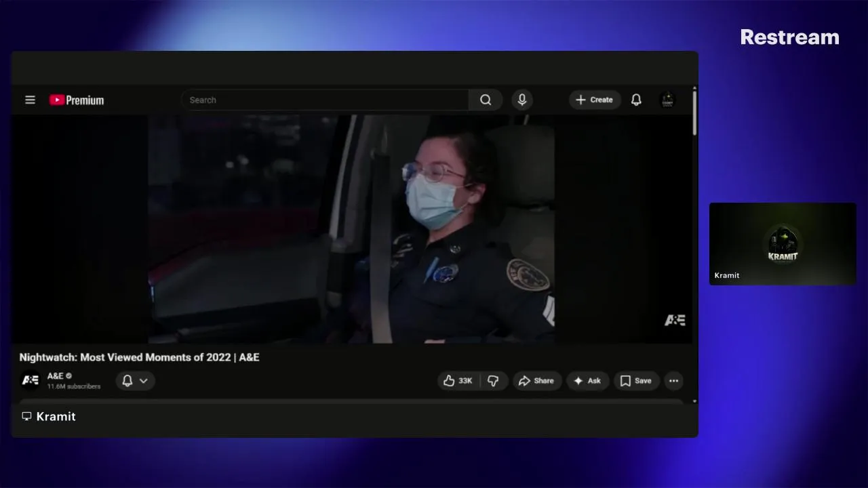Click the magnifier search button
The image size is (868, 488).
(x=486, y=100)
